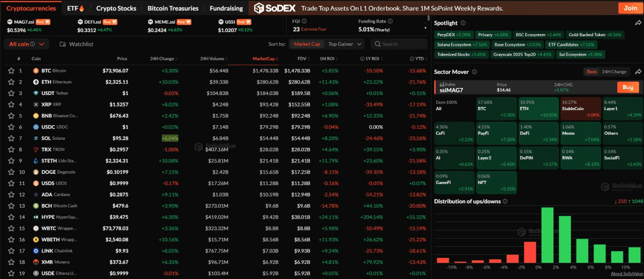The image size is (644, 279).
Task: Click Buy button for ssiMAG7 index
Action: [x=627, y=87]
